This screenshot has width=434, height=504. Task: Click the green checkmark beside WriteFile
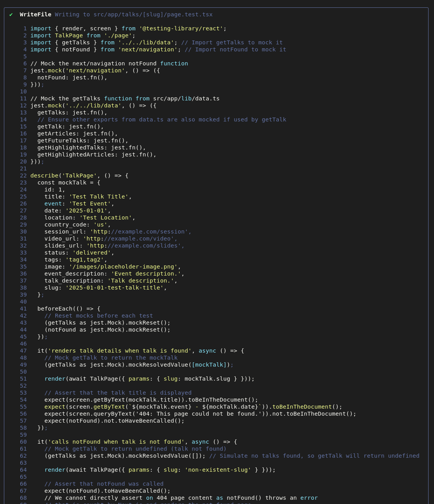point(11,14)
